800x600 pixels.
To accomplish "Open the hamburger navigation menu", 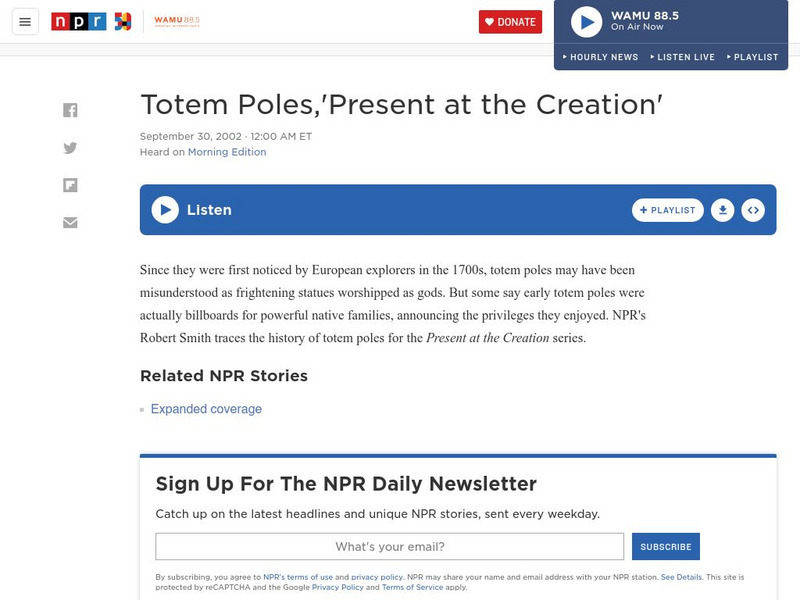I will tap(25, 21).
